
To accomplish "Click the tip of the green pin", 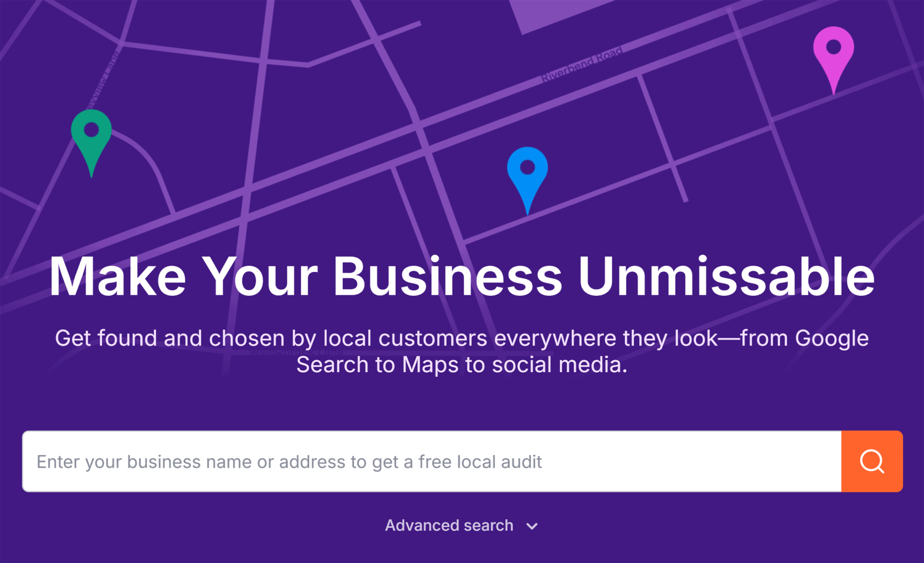I will pyautogui.click(x=91, y=174).
